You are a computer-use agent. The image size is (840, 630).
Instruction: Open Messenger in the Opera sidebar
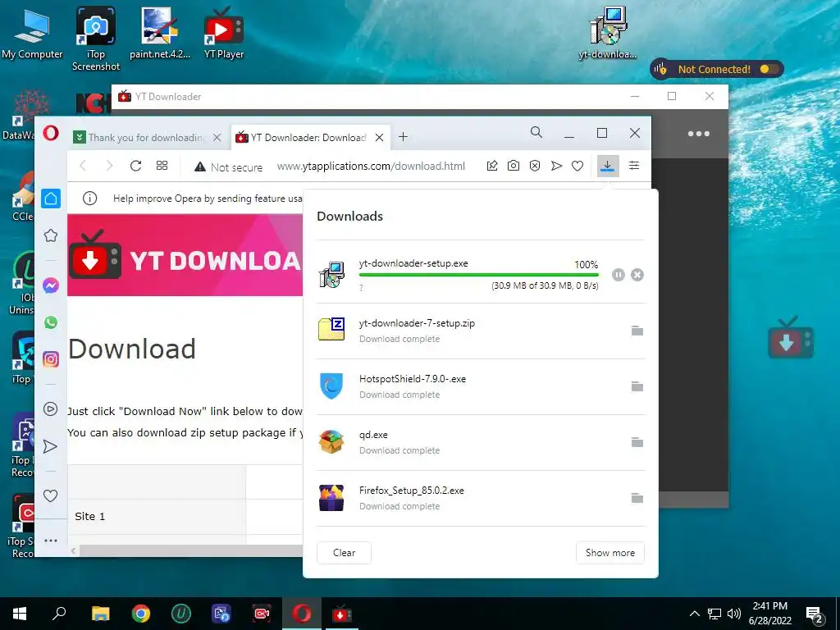coord(51,285)
